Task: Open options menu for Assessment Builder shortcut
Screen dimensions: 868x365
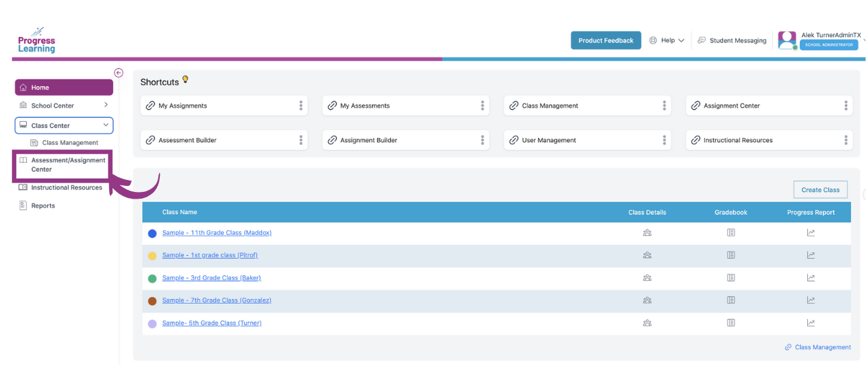Action: 301,140
